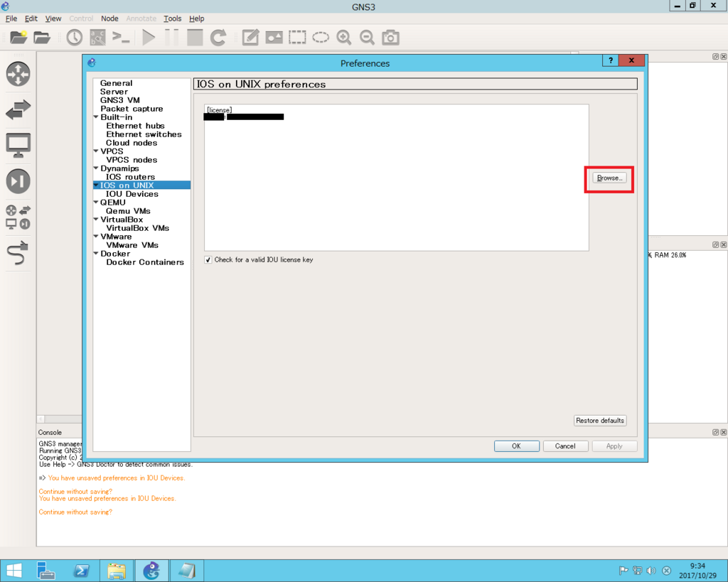Take a screenshot with camera icon
This screenshot has width=728, height=582.
(x=390, y=37)
